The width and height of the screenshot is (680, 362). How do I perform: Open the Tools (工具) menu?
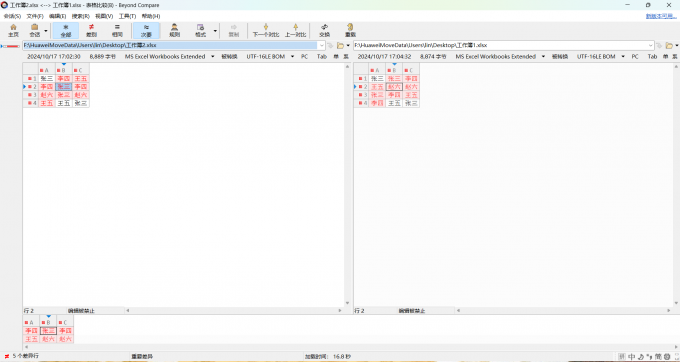pos(127,16)
